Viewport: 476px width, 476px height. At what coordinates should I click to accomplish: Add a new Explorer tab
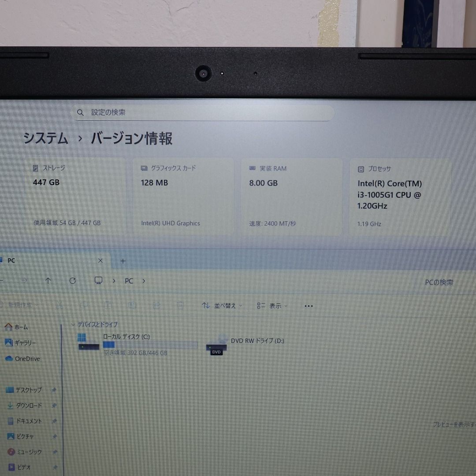(x=123, y=261)
